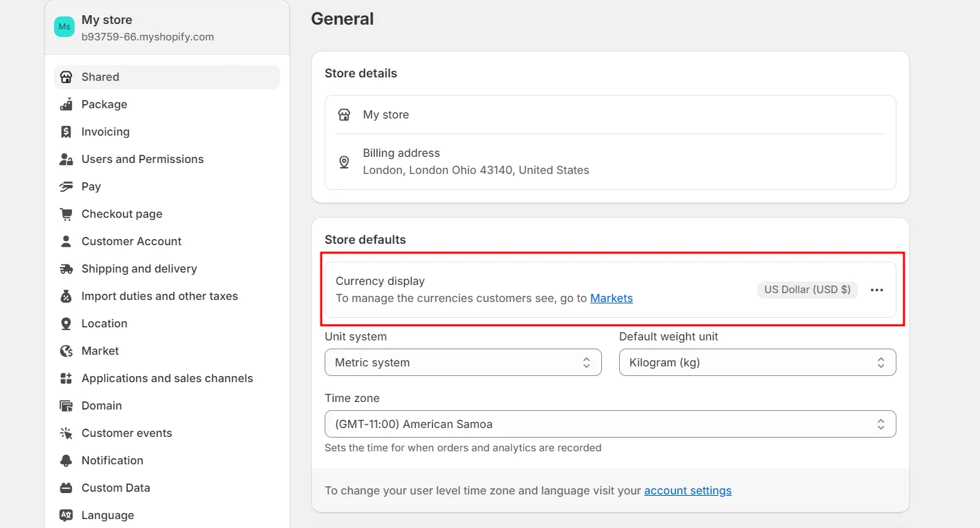Image resolution: width=980 pixels, height=528 pixels.
Task: Follow the Markets link
Action: (611, 298)
